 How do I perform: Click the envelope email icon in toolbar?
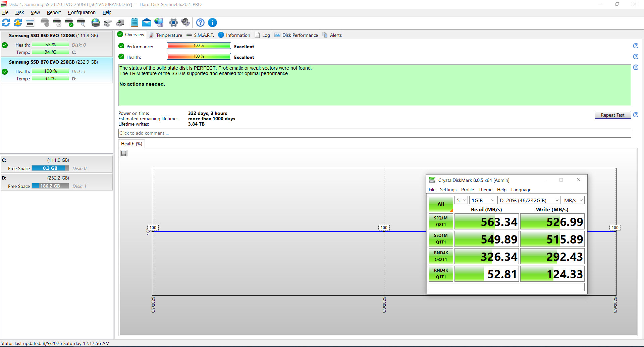pyautogui.click(x=147, y=23)
